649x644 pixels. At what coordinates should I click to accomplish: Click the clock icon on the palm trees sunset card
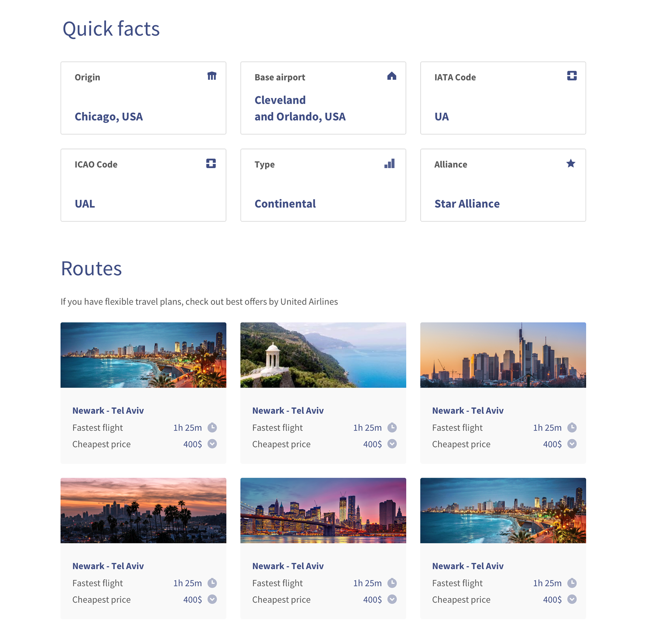pos(212,583)
